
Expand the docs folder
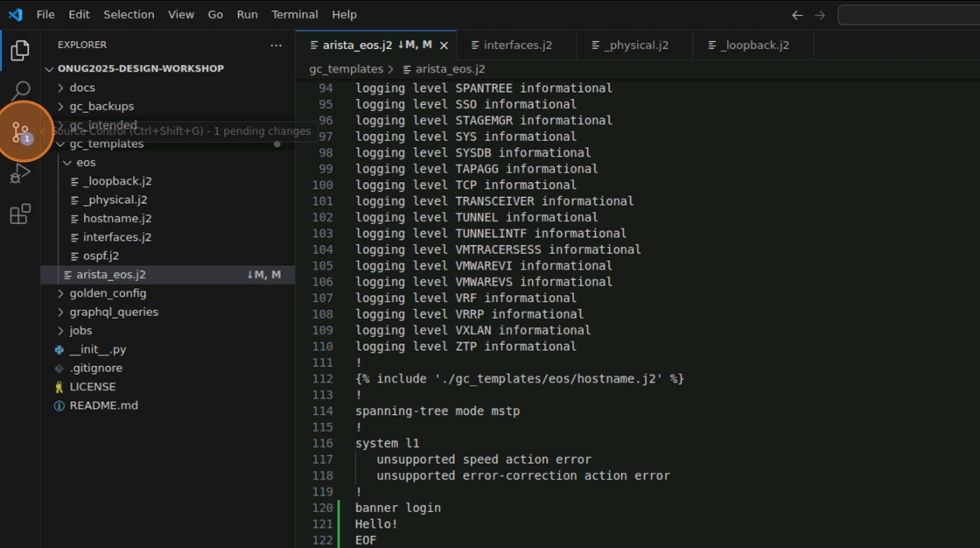click(x=82, y=88)
